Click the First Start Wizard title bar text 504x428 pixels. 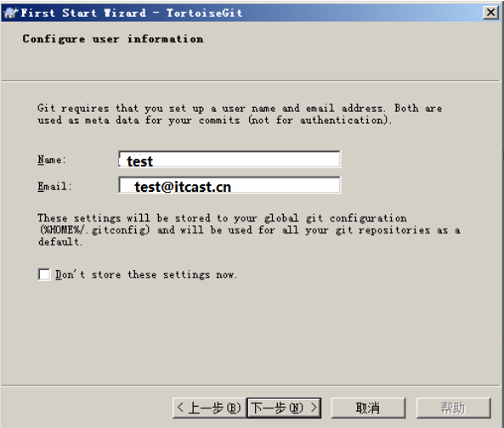coord(132,13)
